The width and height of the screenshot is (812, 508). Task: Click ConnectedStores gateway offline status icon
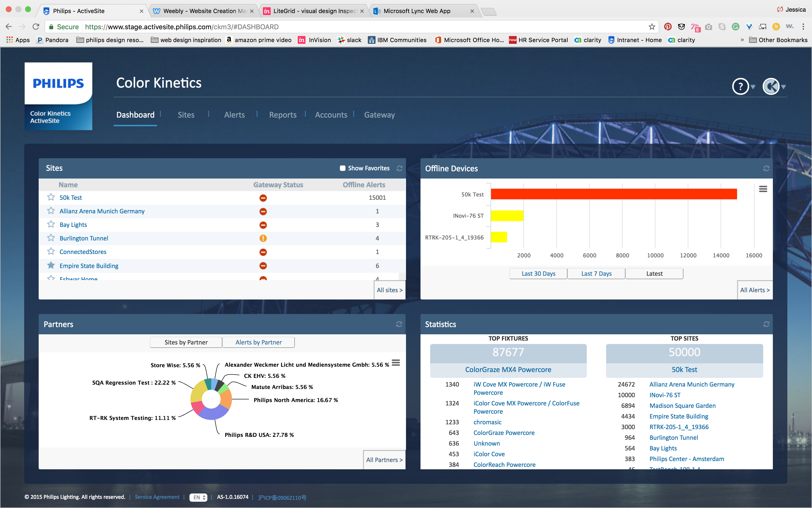pos(263,252)
